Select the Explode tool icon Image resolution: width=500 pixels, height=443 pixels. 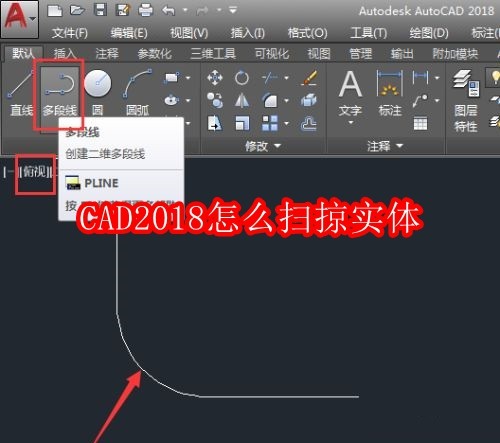click(309, 100)
